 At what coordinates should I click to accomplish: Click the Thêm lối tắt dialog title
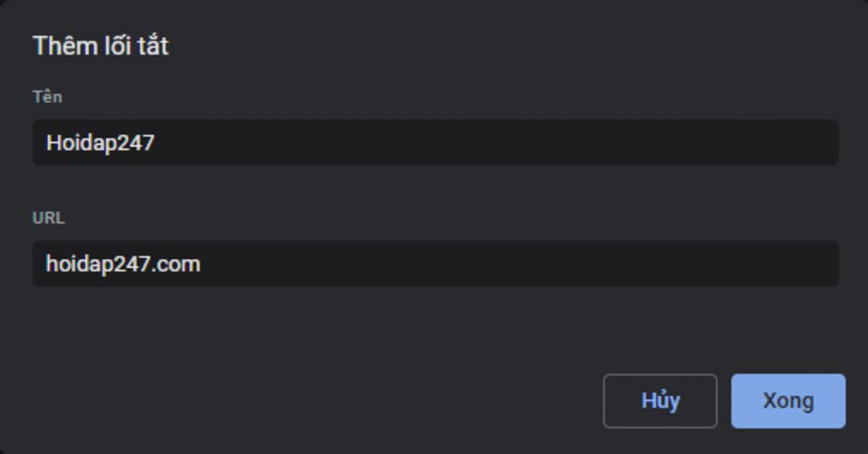100,46
